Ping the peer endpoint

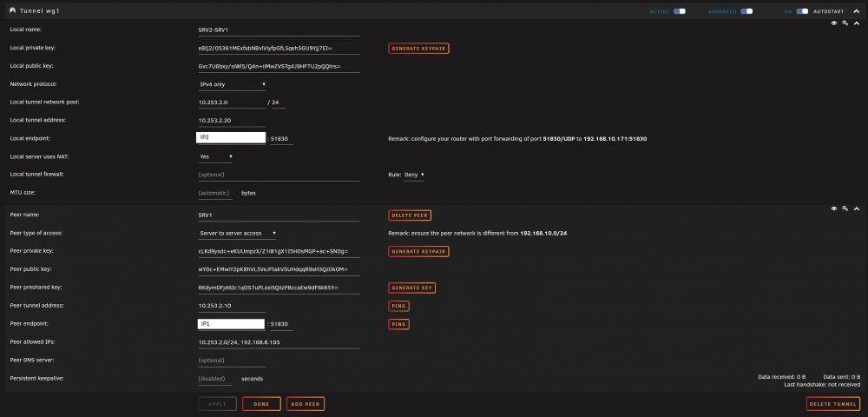398,324
